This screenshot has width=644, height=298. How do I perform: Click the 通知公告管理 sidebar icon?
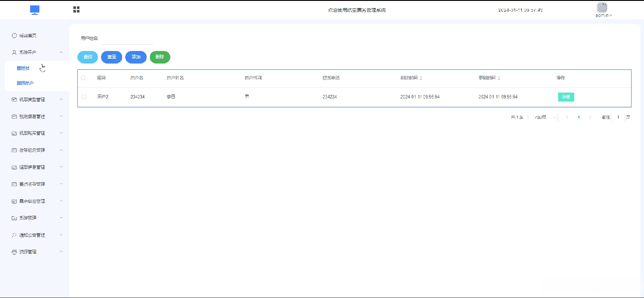14,235
